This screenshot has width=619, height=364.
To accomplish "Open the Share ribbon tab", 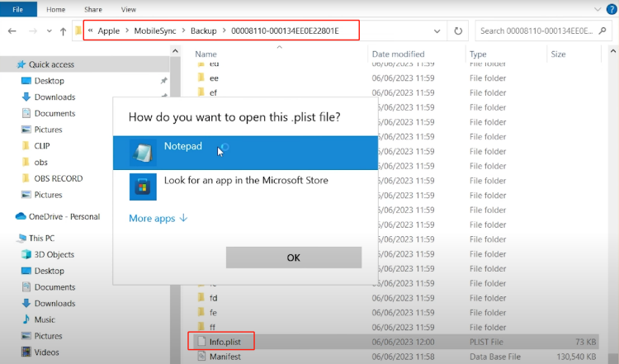I will point(93,9).
